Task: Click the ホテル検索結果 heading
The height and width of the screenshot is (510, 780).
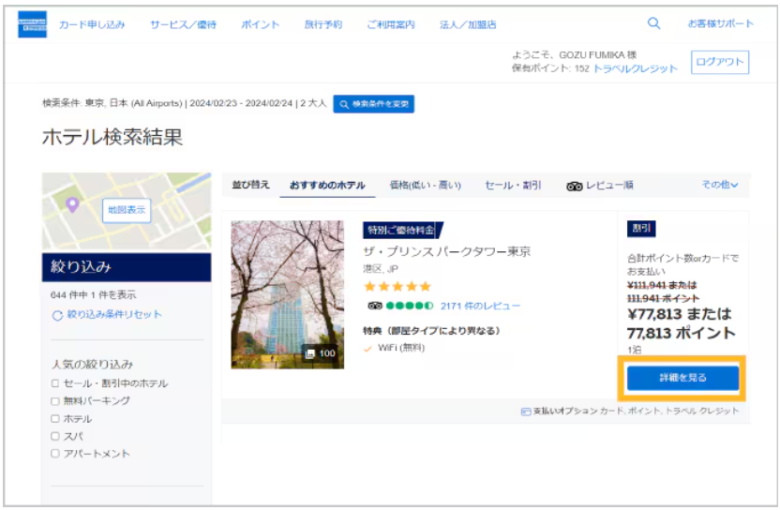Action: [x=112, y=137]
